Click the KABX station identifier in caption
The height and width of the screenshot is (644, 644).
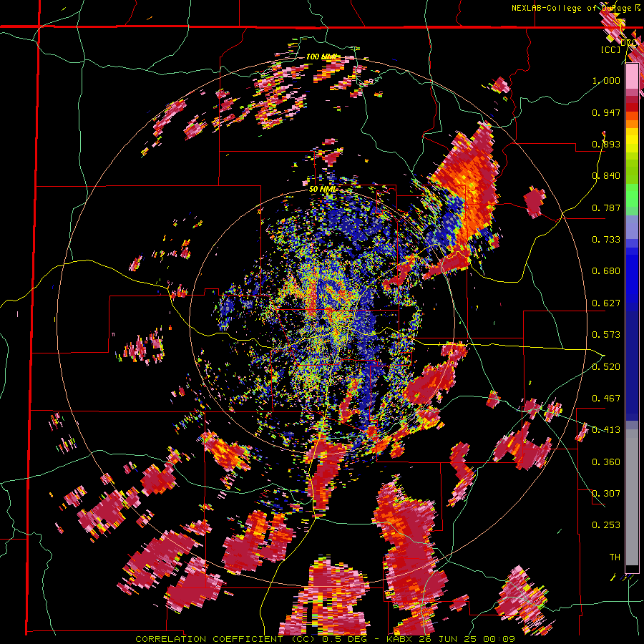[x=401, y=639]
